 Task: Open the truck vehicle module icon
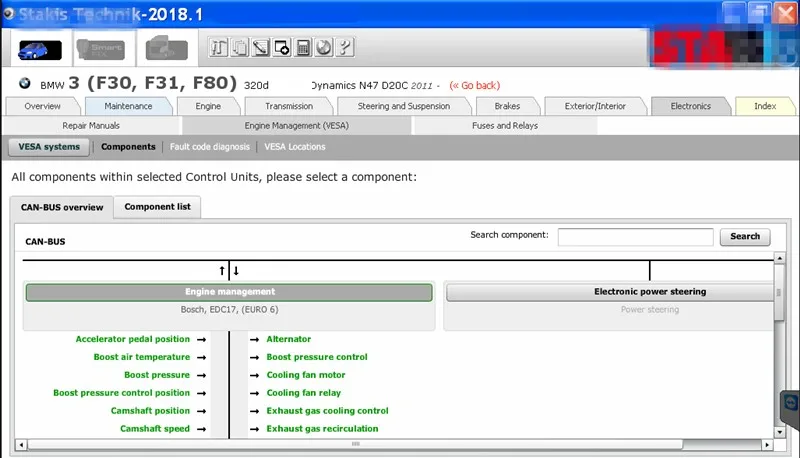click(166, 49)
